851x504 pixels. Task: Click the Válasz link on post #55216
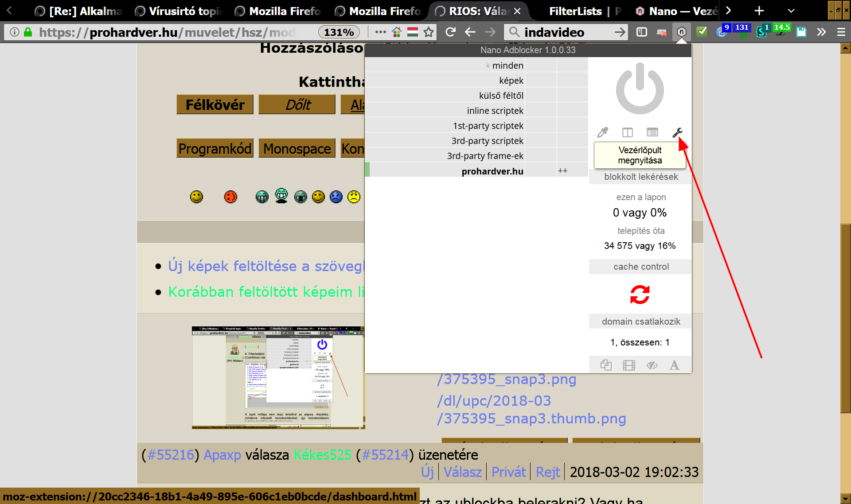coord(462,472)
